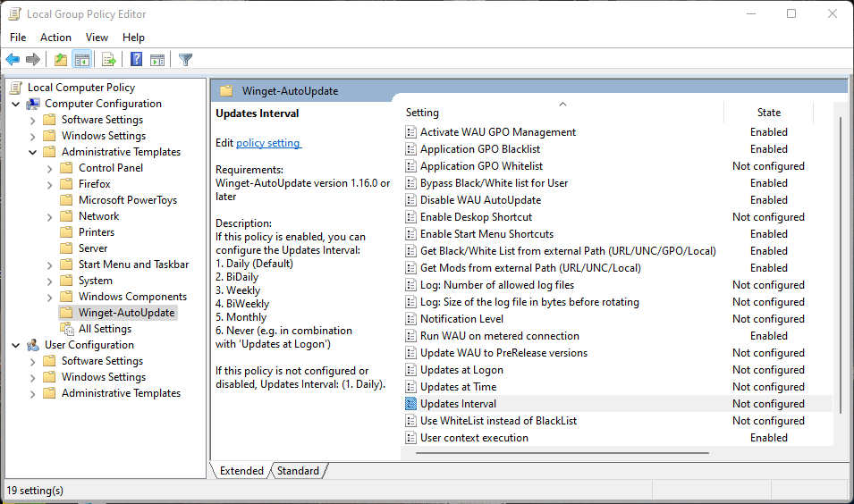The height and width of the screenshot is (504, 854).
Task: Open the Help menu
Action: tap(133, 37)
